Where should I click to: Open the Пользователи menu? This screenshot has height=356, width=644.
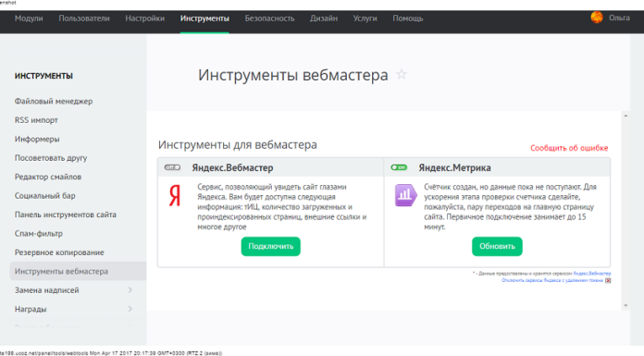point(84,18)
